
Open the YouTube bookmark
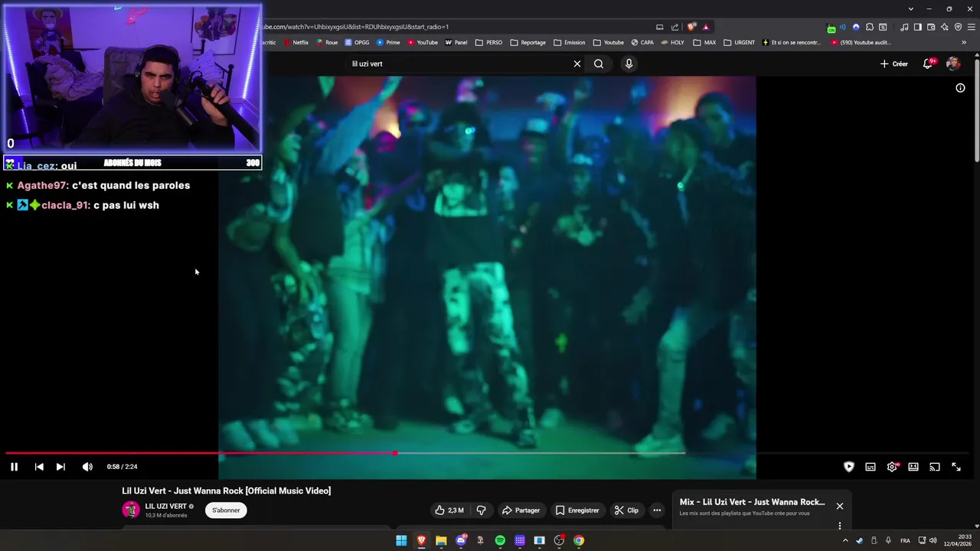(423, 43)
